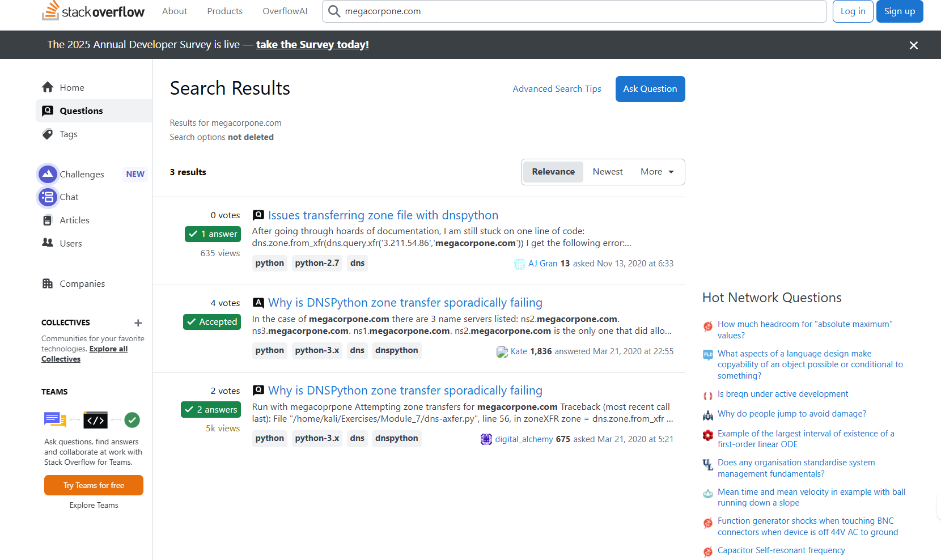Open the Explore Teams link

94,505
